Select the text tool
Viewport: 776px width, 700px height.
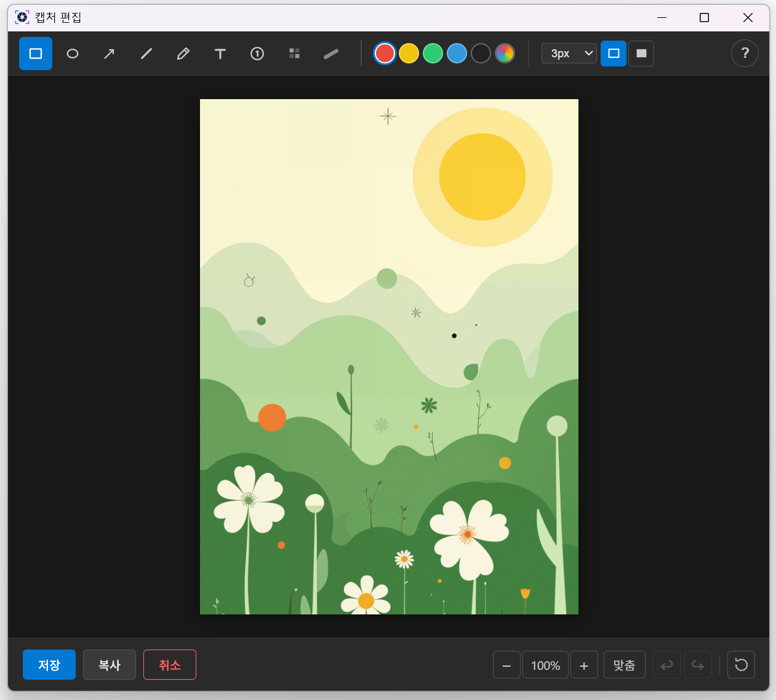pos(220,54)
